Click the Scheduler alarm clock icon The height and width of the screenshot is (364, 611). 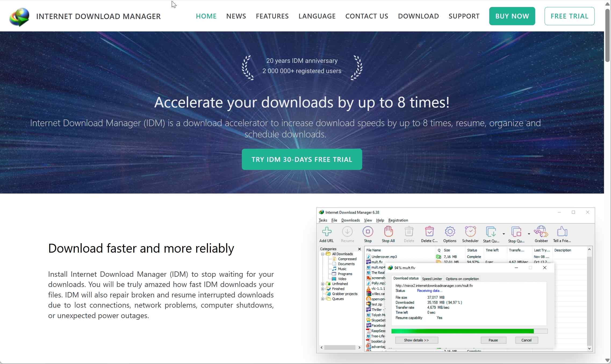click(x=470, y=231)
